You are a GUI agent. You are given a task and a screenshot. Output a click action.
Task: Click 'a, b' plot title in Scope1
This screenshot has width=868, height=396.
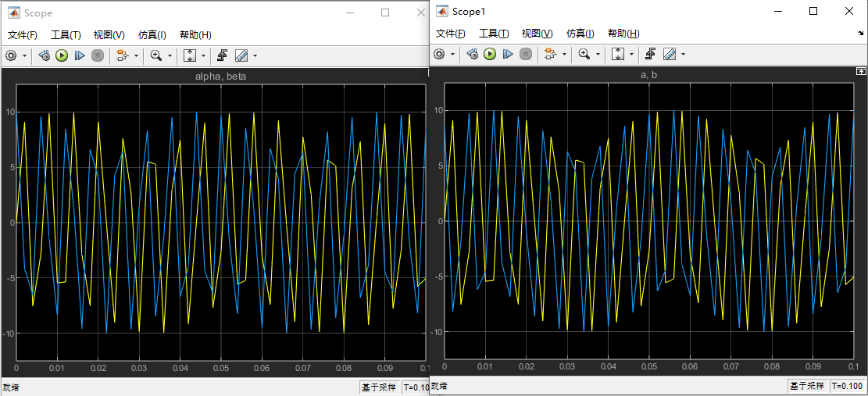pos(648,75)
